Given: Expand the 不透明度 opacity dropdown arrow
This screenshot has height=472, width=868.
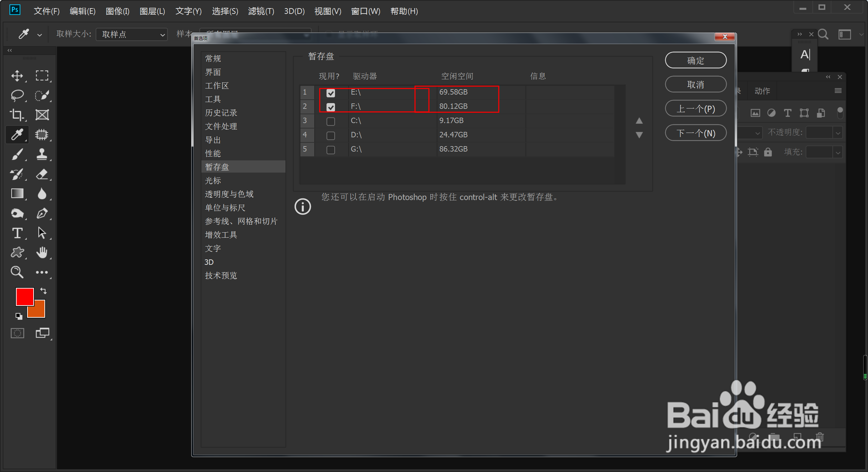Looking at the screenshot, I should tap(838, 133).
